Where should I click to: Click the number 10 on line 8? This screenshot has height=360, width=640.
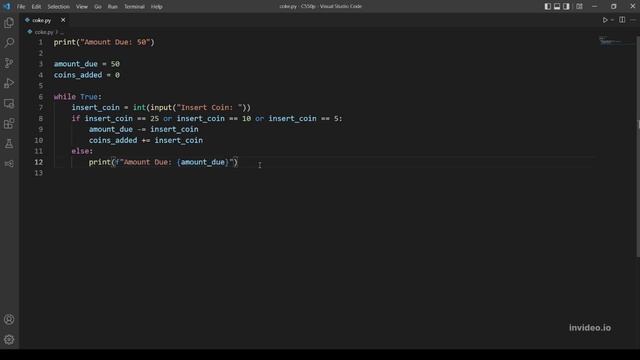point(246,119)
